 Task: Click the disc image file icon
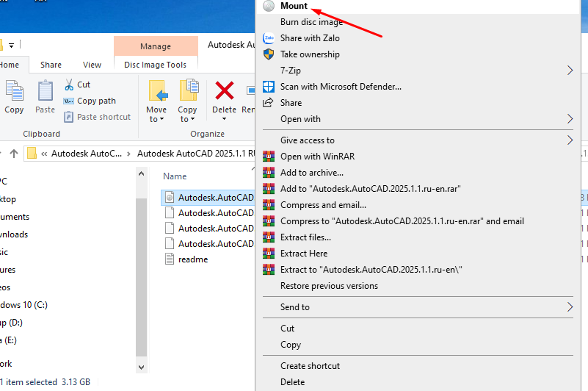(170, 197)
